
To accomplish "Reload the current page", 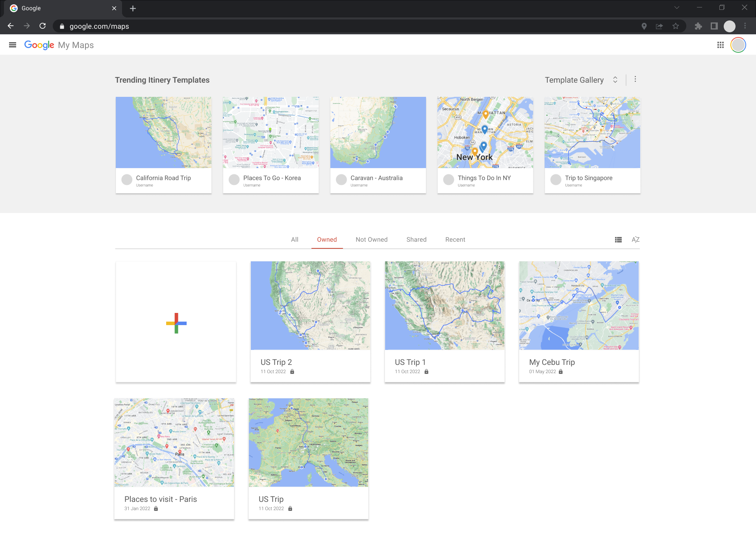I will pos(43,26).
